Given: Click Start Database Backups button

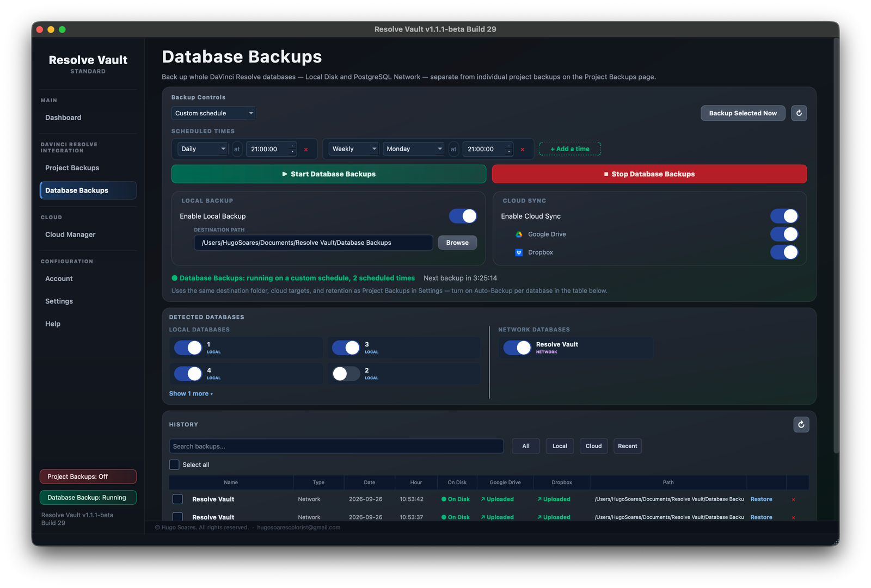Looking at the screenshot, I should coord(329,174).
